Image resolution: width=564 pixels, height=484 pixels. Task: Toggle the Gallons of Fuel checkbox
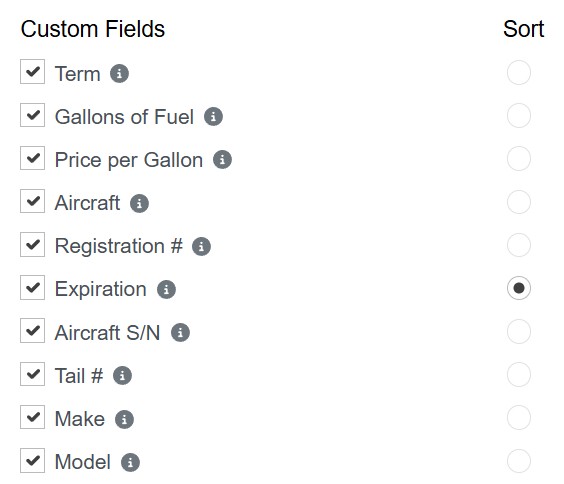pos(32,115)
